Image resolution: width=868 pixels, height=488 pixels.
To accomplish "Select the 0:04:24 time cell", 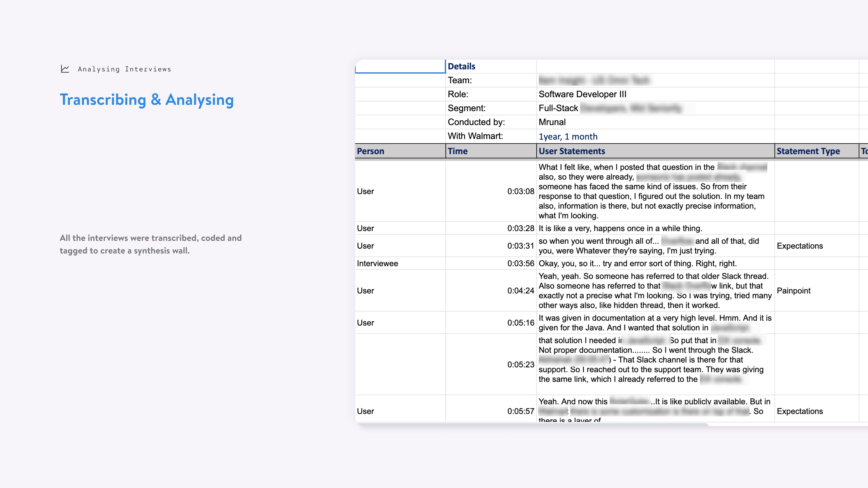I will 491,291.
